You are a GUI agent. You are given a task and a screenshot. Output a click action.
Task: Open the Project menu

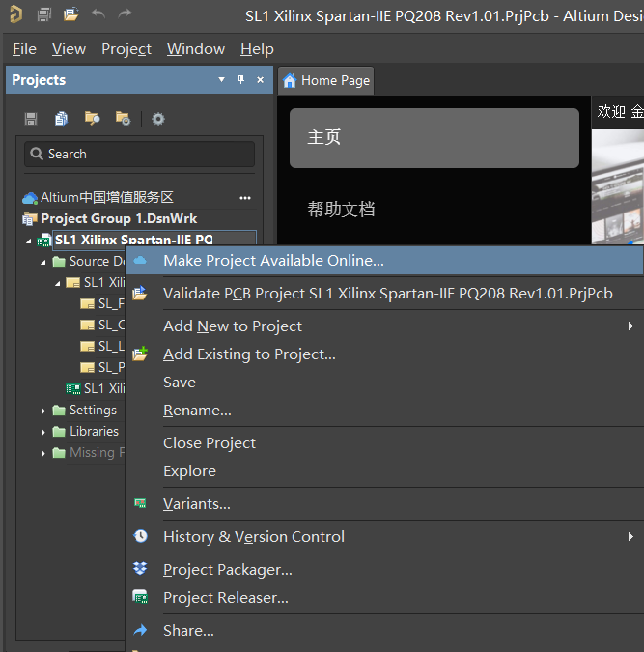pyautogui.click(x=126, y=49)
